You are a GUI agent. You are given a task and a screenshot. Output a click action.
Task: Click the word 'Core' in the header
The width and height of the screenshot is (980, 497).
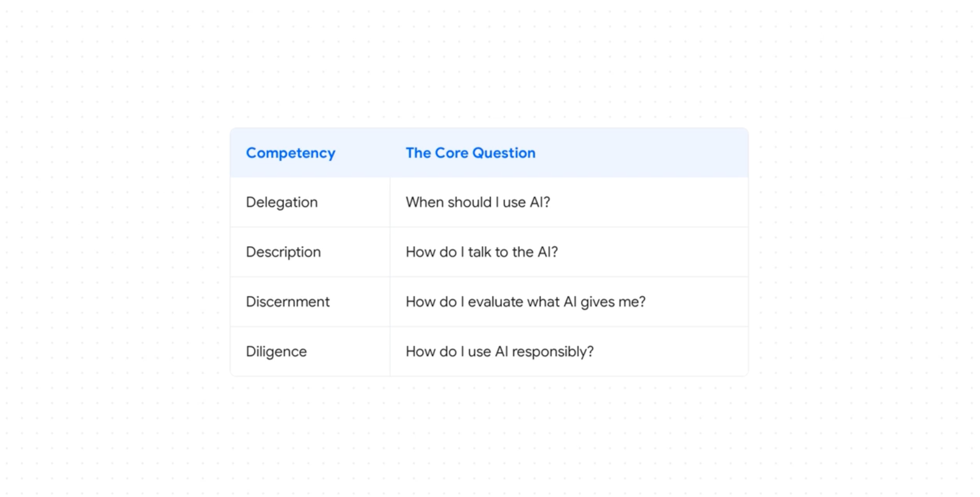tap(452, 153)
